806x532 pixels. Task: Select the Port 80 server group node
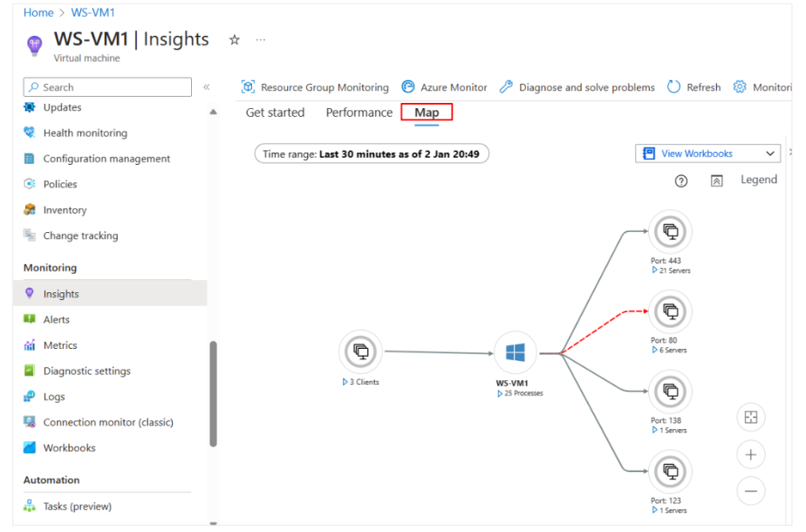click(670, 311)
